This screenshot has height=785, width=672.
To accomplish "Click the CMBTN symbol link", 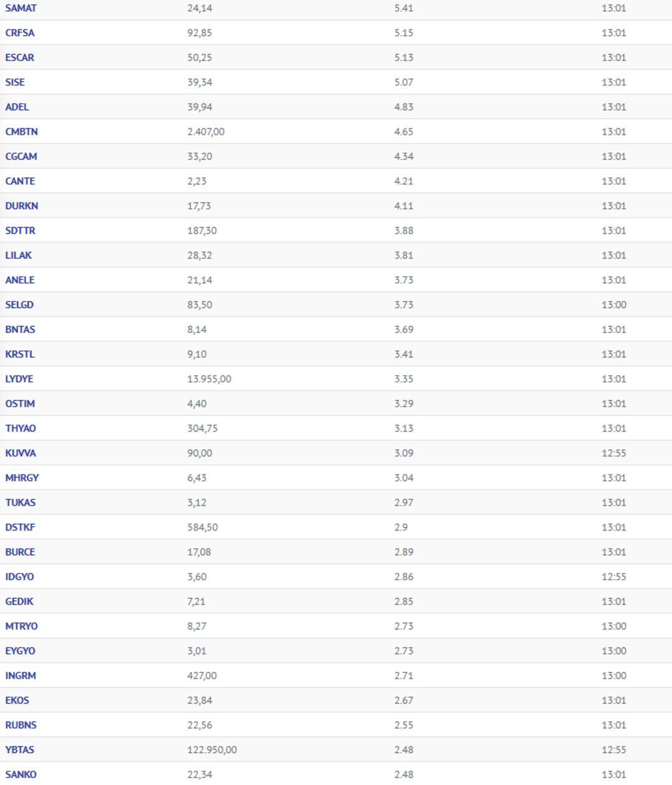I will [x=22, y=132].
